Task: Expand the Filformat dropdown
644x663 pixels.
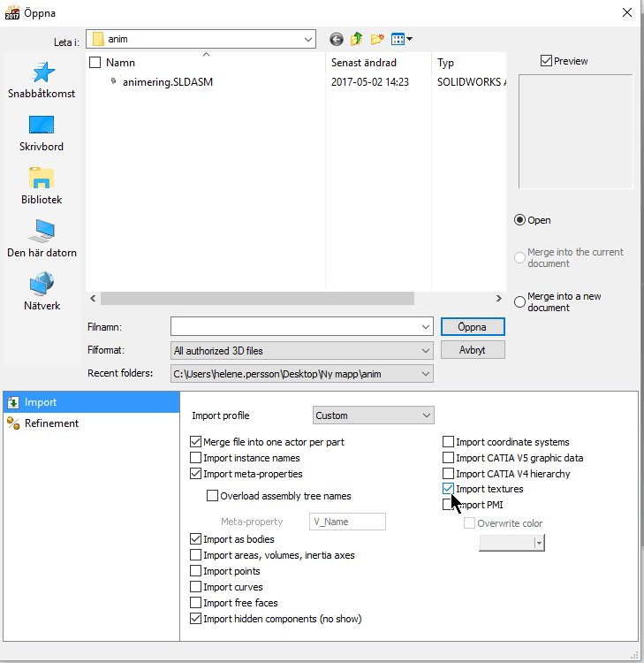Action: click(x=426, y=351)
